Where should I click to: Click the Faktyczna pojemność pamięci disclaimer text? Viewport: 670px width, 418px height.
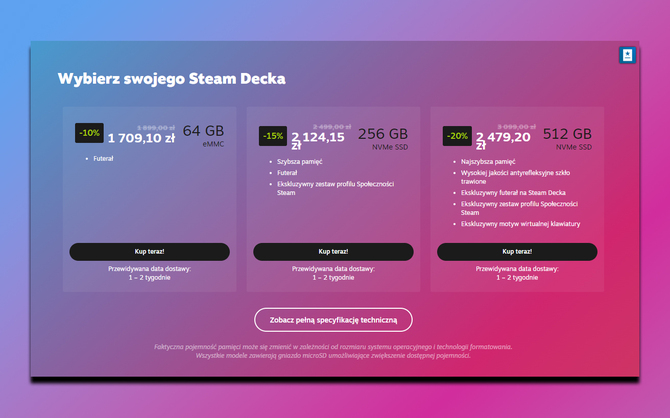333,347
